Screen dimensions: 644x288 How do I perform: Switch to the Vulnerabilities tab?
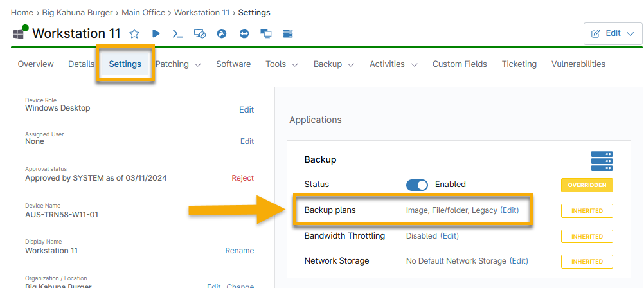click(578, 64)
